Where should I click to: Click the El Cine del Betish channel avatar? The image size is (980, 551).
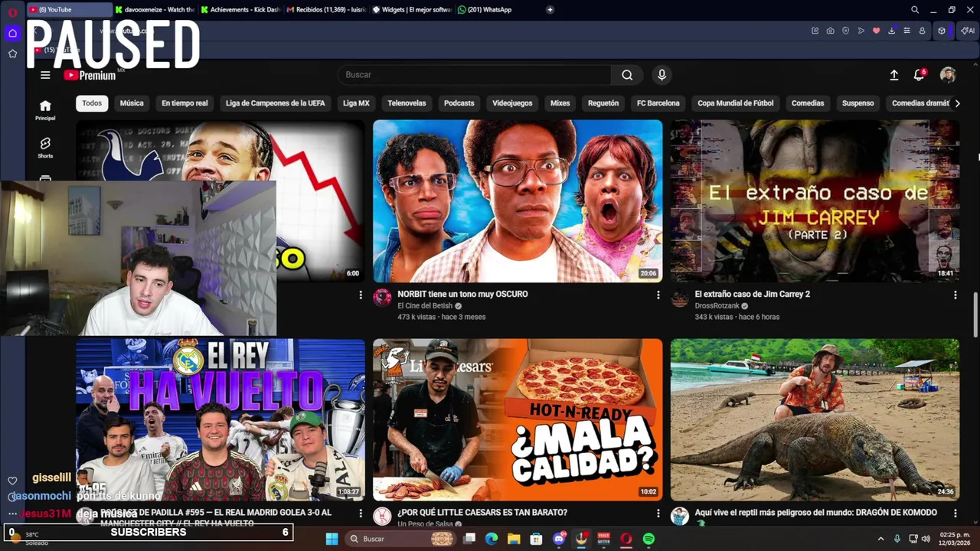point(382,298)
